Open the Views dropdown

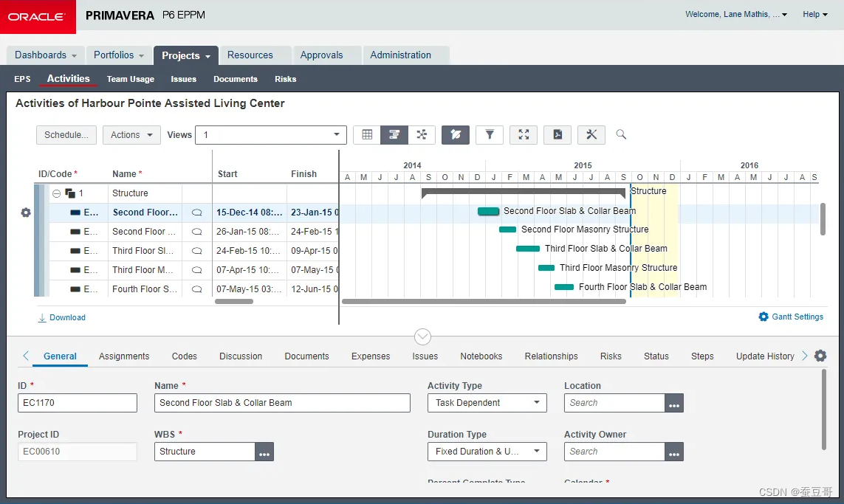271,135
